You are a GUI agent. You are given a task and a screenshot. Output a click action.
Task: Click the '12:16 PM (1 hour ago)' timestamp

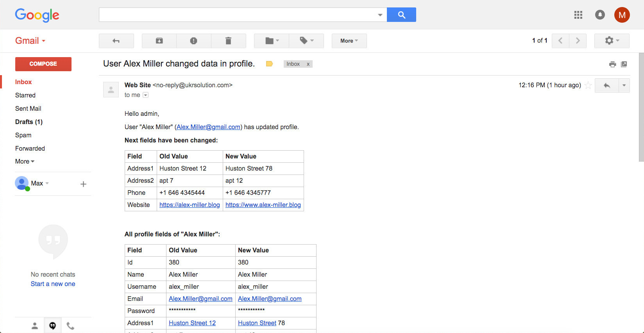pyautogui.click(x=550, y=85)
